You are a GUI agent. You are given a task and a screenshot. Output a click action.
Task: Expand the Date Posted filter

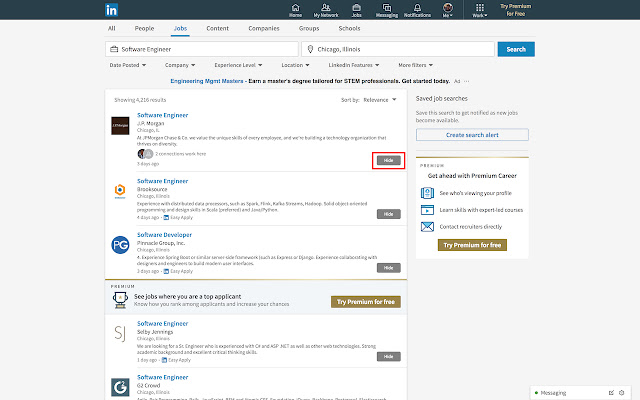pyautogui.click(x=128, y=65)
